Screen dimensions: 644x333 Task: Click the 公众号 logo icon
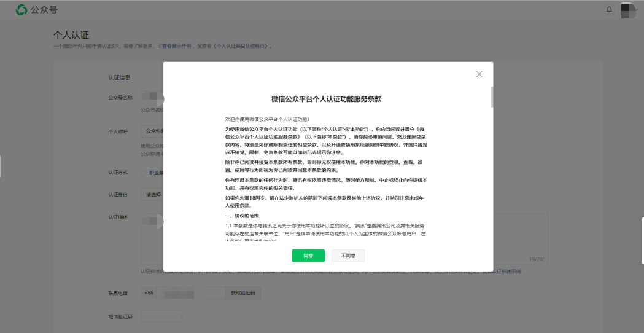pyautogui.click(x=21, y=9)
